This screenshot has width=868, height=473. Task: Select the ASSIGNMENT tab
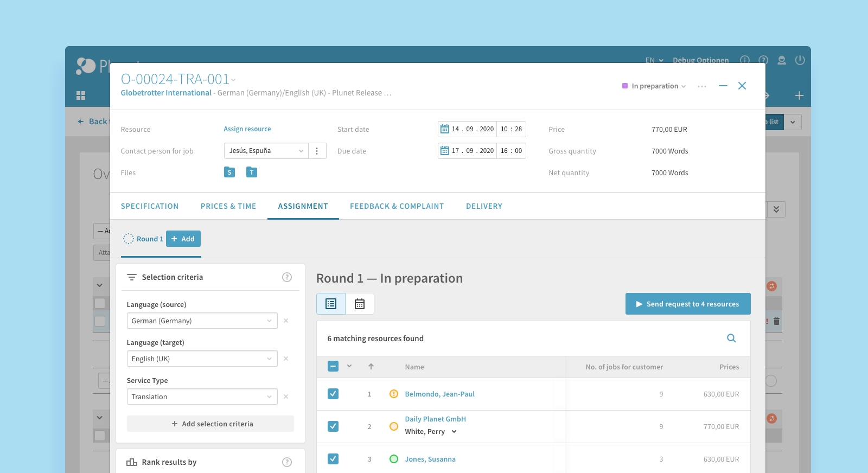303,206
